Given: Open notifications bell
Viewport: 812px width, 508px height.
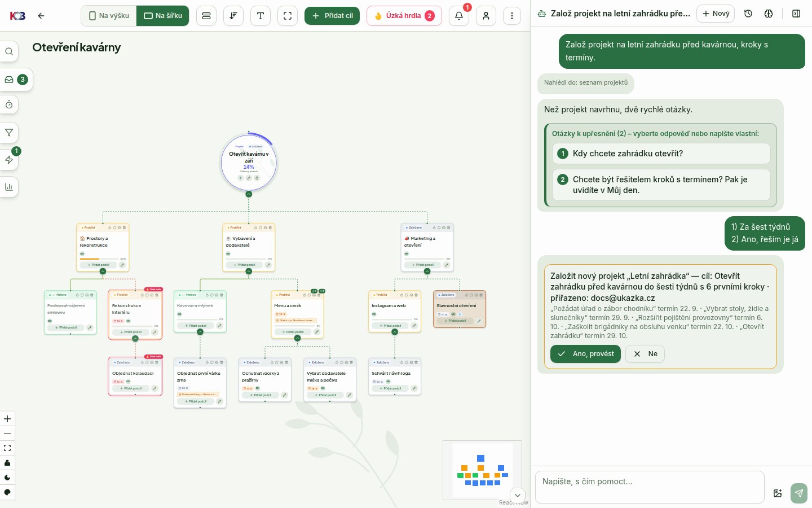Looking at the screenshot, I should 459,16.
